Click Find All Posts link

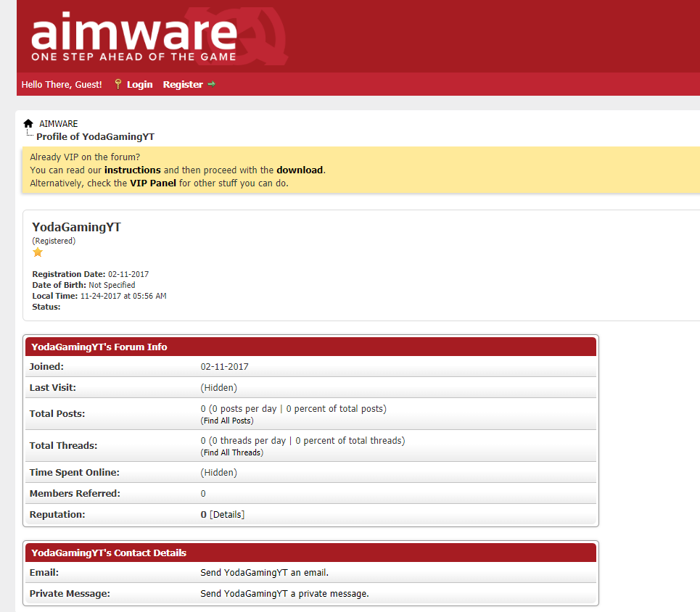pos(227,421)
